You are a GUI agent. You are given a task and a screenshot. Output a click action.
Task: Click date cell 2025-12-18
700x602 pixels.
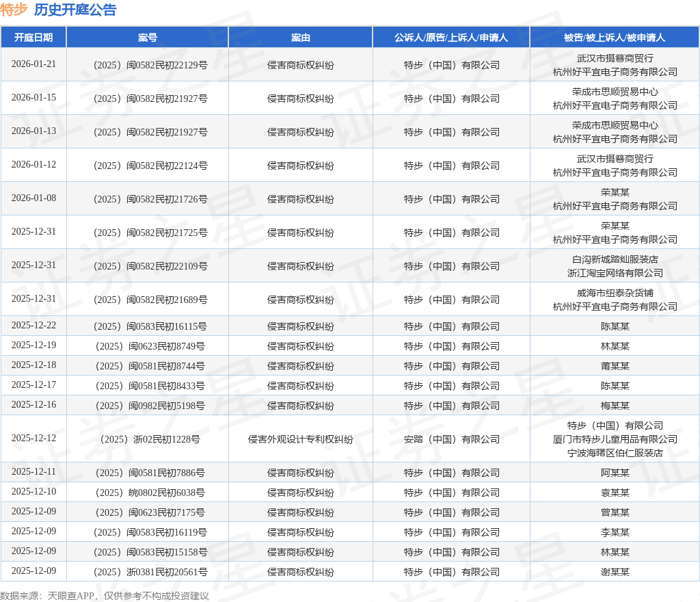point(33,365)
